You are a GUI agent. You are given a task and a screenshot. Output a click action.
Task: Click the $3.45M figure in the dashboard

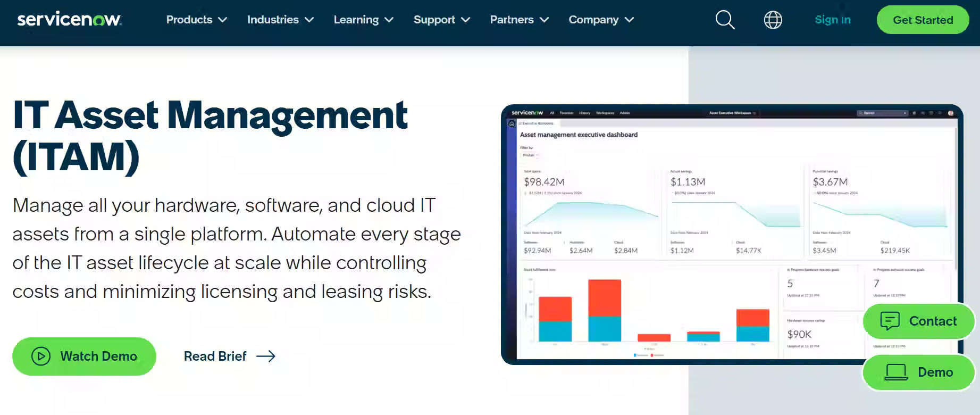pos(824,251)
